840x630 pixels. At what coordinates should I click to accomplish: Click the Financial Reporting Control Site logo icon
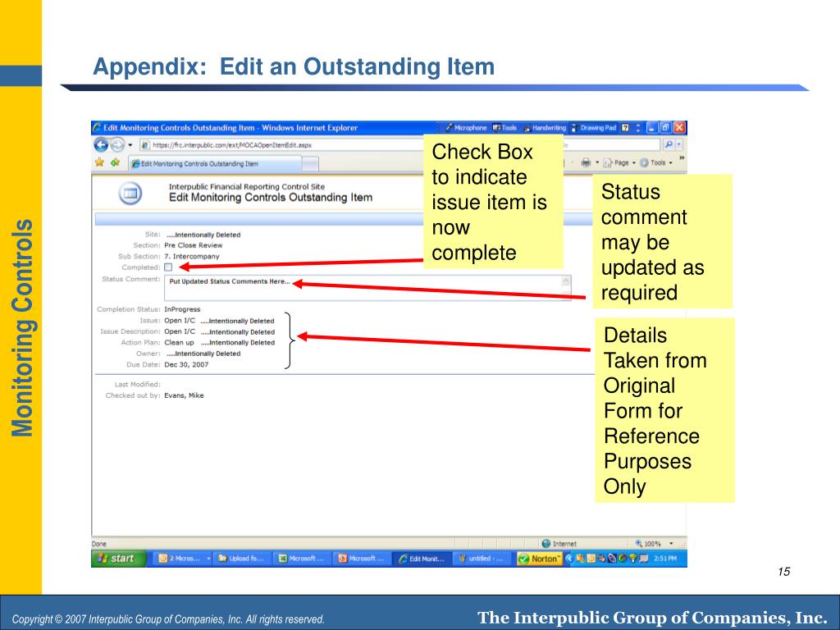point(130,194)
